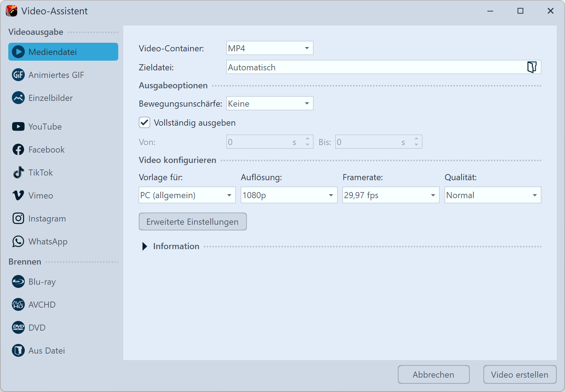Image resolution: width=565 pixels, height=392 pixels.
Task: Select the Facebook output entry
Action: pos(46,150)
